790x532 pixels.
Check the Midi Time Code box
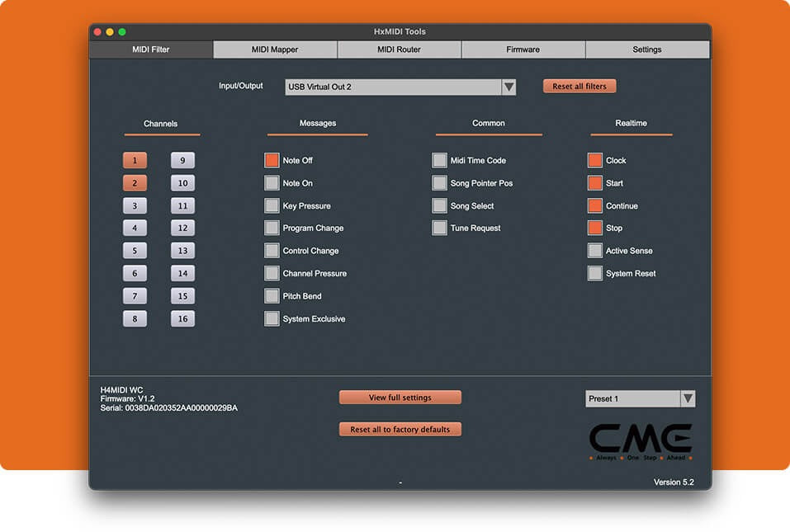439,161
